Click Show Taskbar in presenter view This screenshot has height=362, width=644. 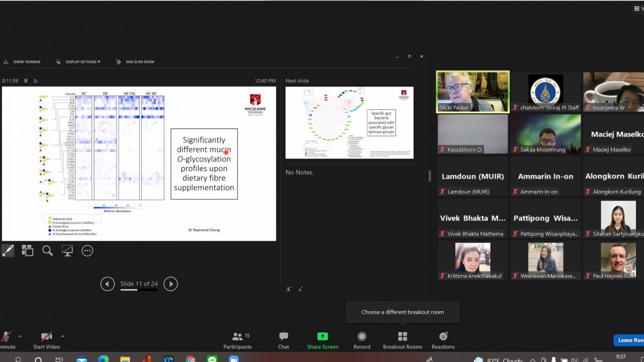[x=22, y=62]
